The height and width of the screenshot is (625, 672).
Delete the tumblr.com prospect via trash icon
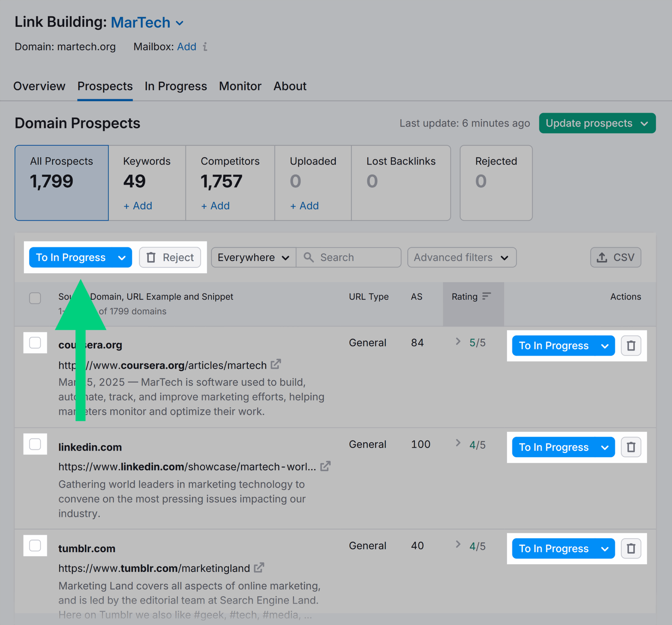coord(631,549)
